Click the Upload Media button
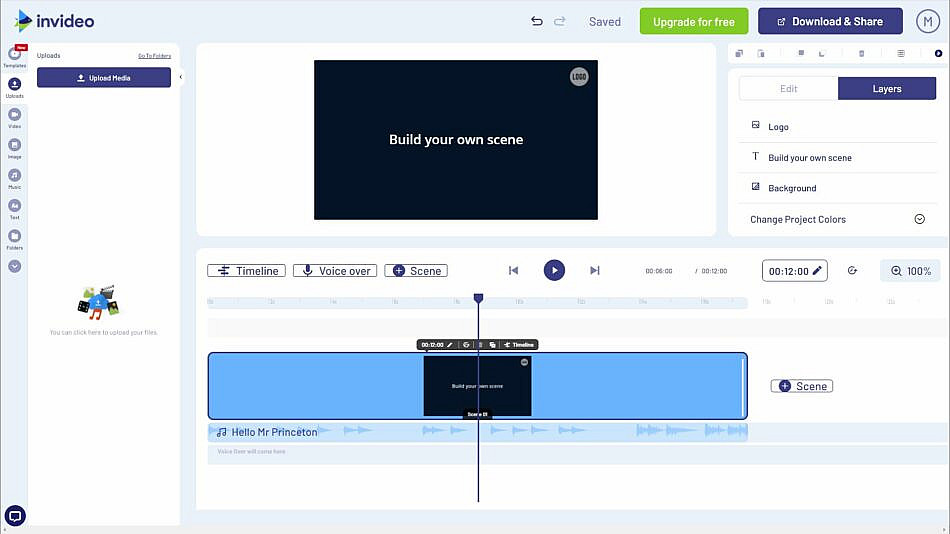This screenshot has height=534, width=950. click(104, 77)
